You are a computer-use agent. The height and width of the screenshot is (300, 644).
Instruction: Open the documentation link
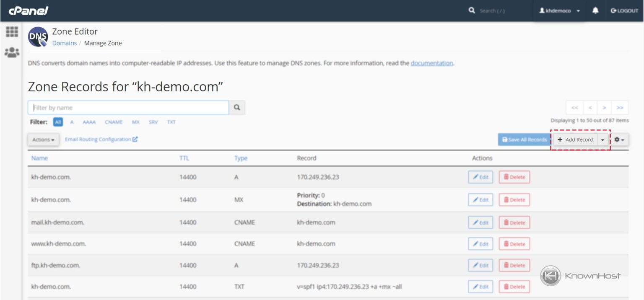(x=432, y=63)
